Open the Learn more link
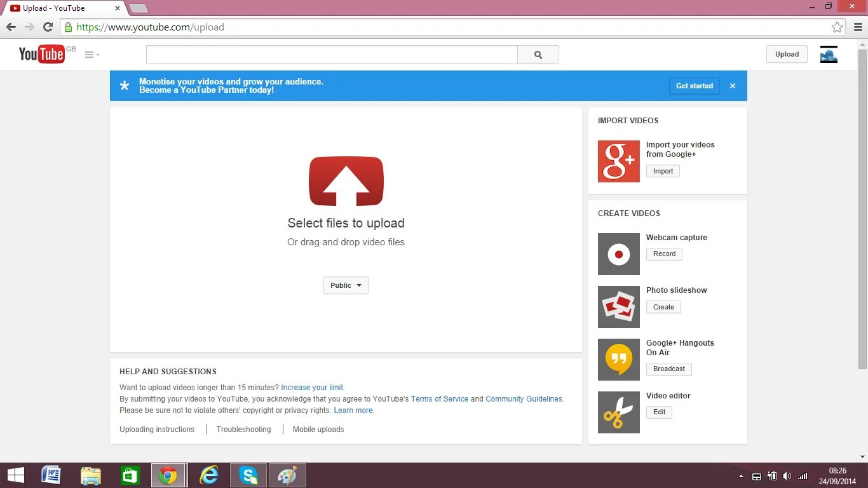The image size is (868, 488). coord(353,410)
